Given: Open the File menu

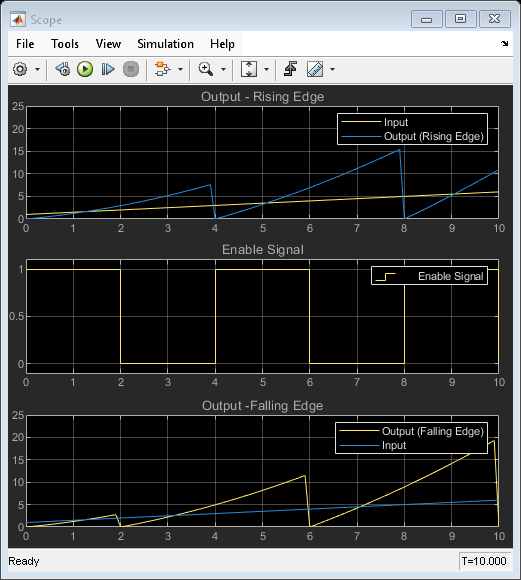Looking at the screenshot, I should click(25, 44).
